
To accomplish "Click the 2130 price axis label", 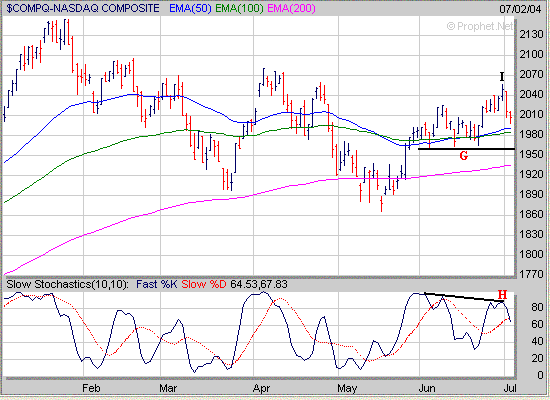I will [x=531, y=34].
